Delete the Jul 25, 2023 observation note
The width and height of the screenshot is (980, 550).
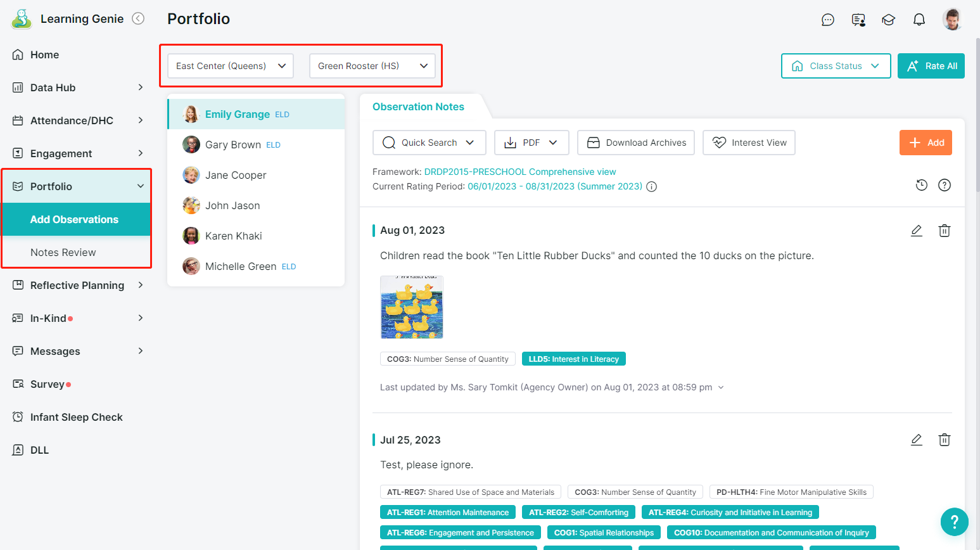pyautogui.click(x=944, y=440)
